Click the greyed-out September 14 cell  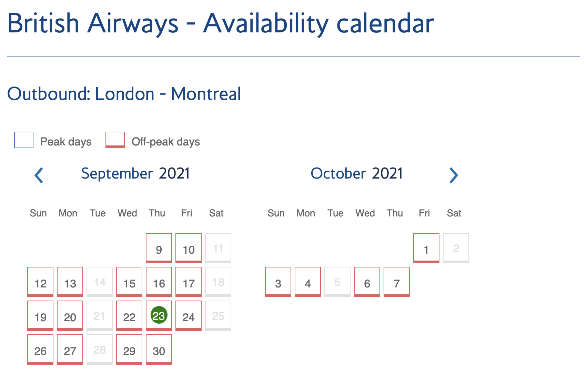100,282
